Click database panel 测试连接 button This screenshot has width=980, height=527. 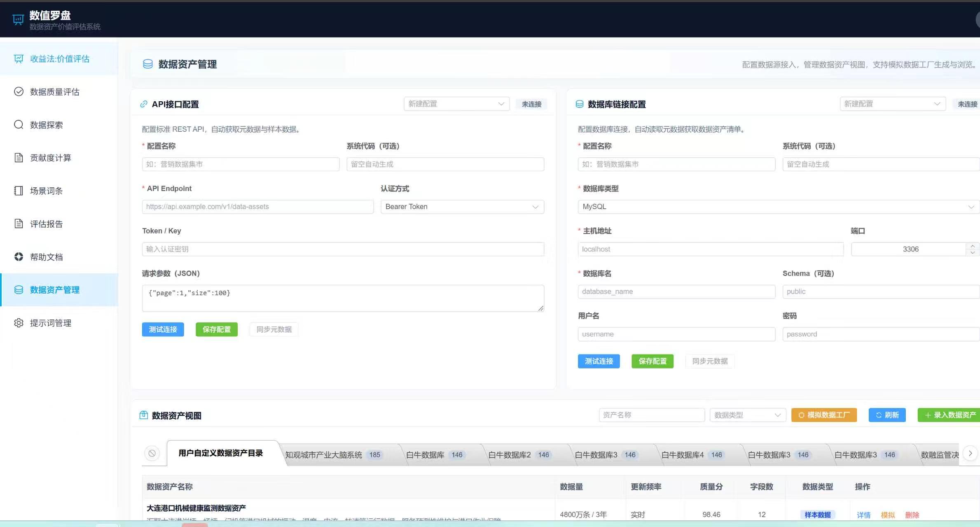coord(599,361)
